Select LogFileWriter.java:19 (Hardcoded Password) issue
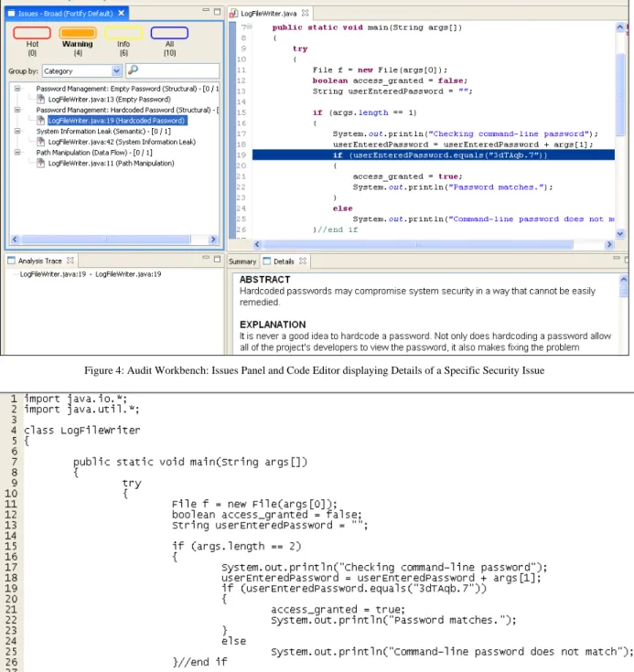This screenshot has width=634, height=672. tap(117, 121)
